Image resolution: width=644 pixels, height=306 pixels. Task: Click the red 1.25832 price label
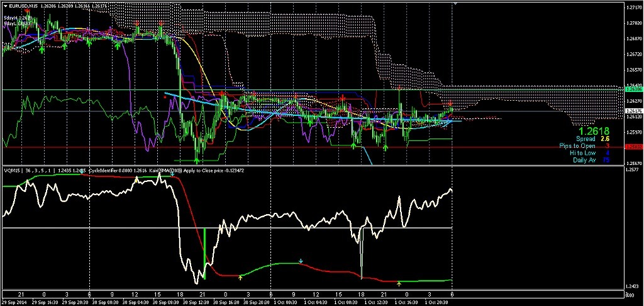click(x=633, y=147)
